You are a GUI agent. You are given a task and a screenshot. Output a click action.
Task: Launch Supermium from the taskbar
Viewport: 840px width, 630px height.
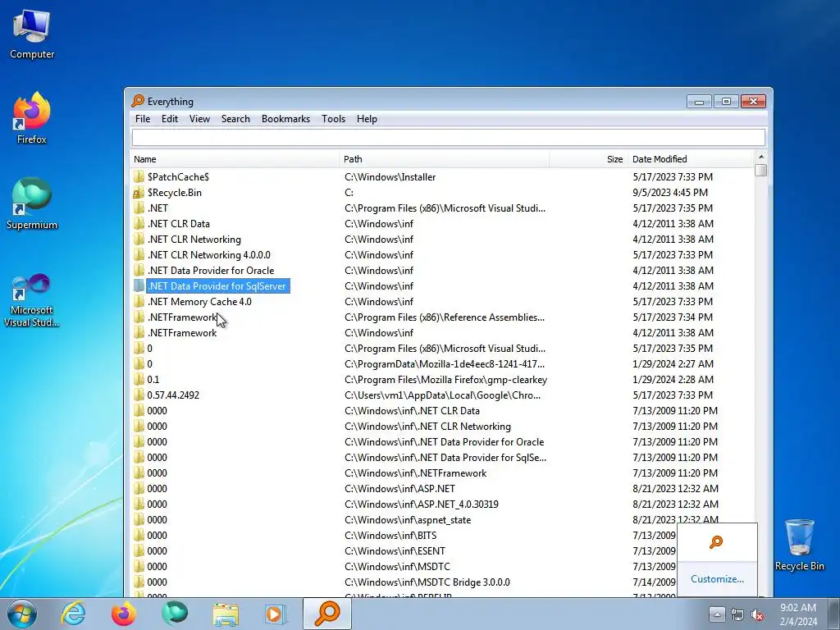(x=175, y=614)
